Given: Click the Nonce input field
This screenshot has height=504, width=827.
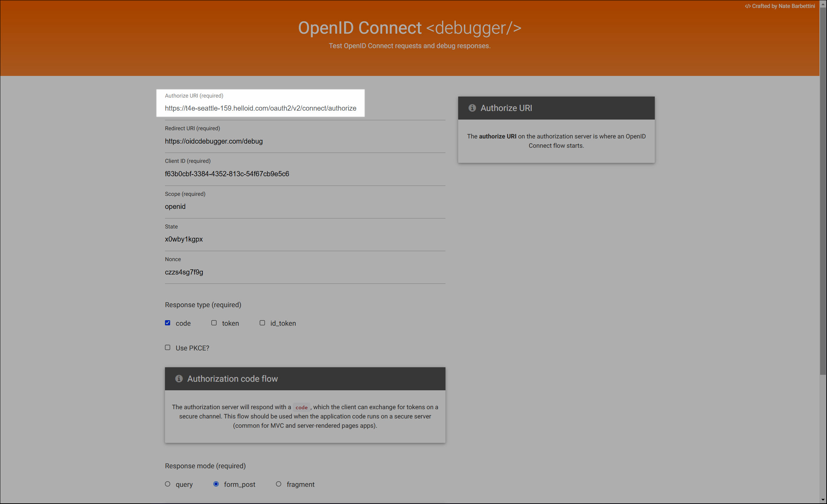Looking at the screenshot, I should [305, 272].
